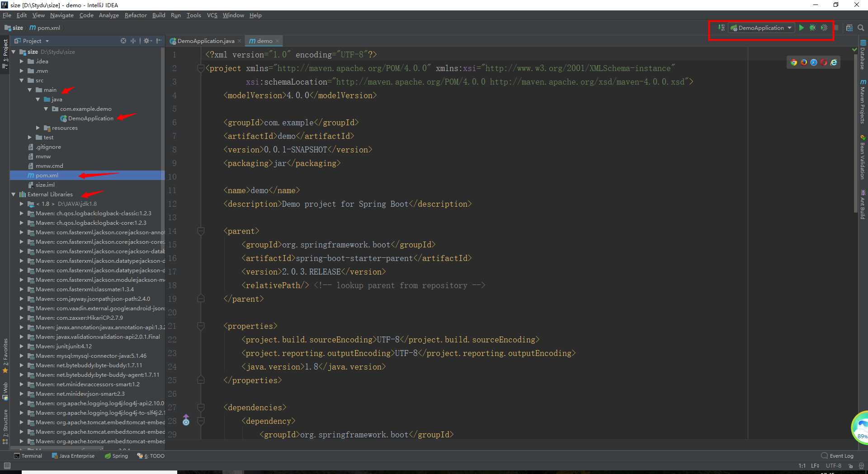Open the File menu
This screenshot has width=868, height=474.
(7, 15)
